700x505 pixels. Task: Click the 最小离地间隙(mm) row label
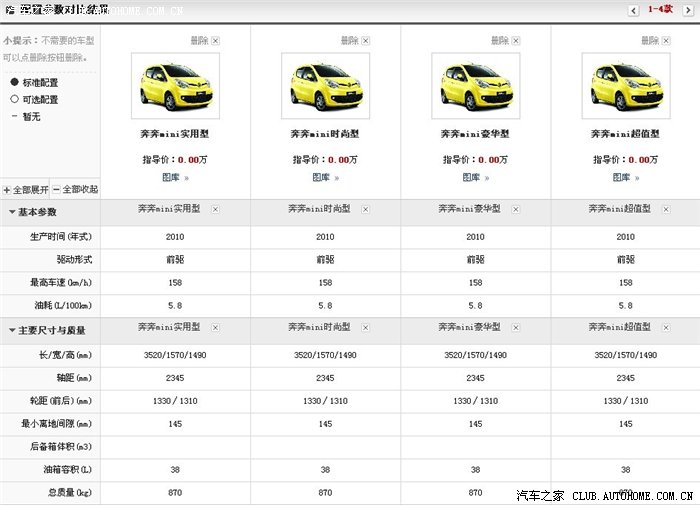(57, 424)
